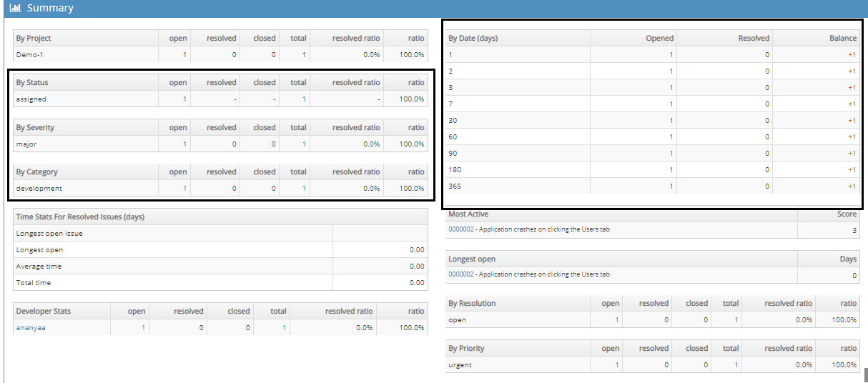
Task: Select the major severity row label
Action: [26, 144]
